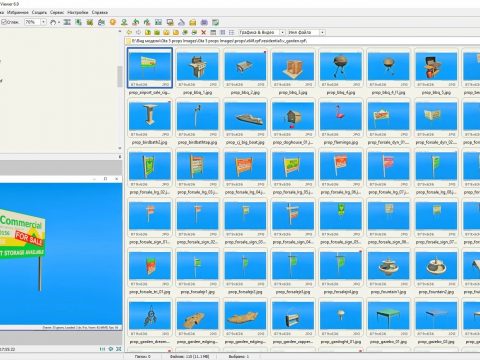
Task: Open the Создать menu
Action: (x=39, y=12)
